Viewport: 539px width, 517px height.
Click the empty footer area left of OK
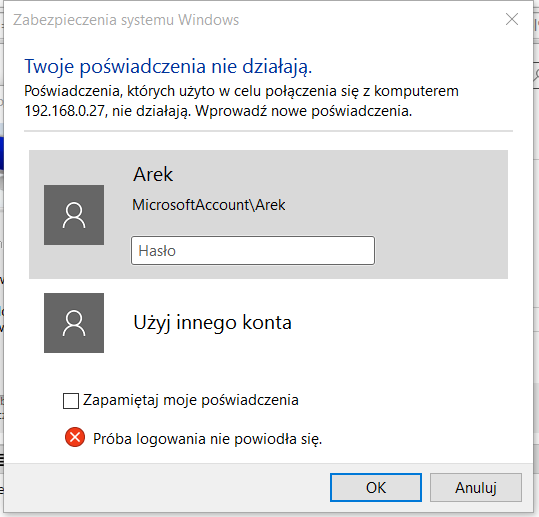[165, 487]
